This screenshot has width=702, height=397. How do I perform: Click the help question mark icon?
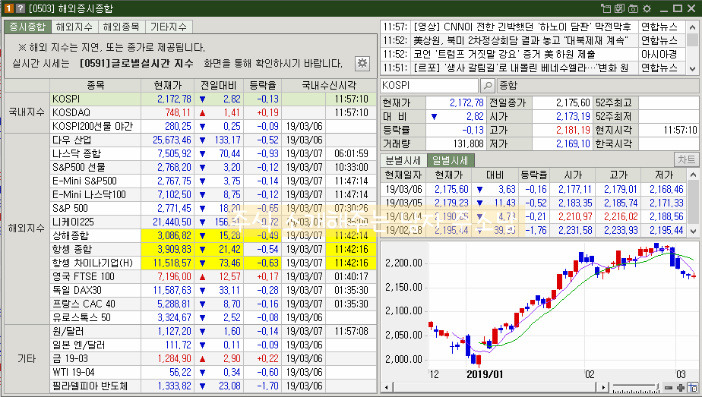coord(20,9)
